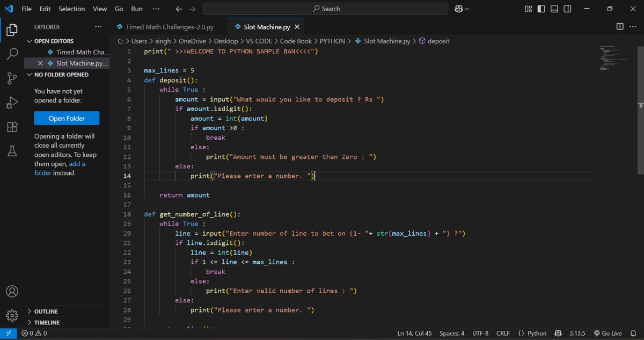Click line number 18 in the gutter
644x340 pixels.
[x=127, y=214]
